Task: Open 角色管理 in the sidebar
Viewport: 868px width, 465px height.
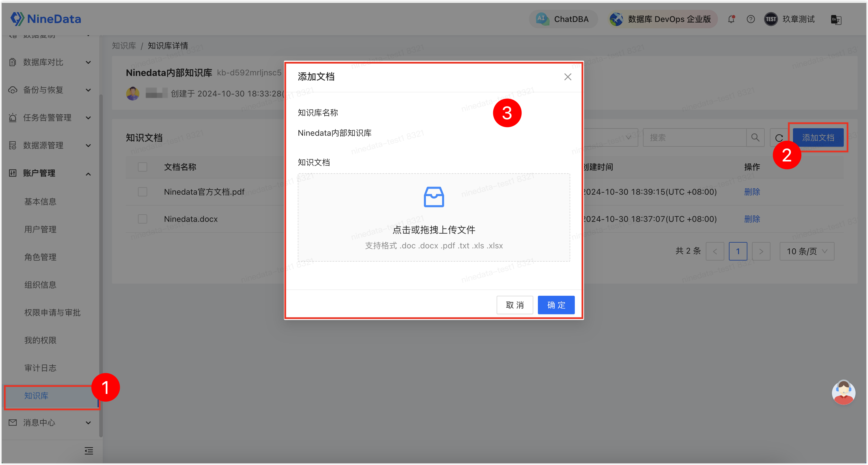Action: pyautogui.click(x=40, y=257)
